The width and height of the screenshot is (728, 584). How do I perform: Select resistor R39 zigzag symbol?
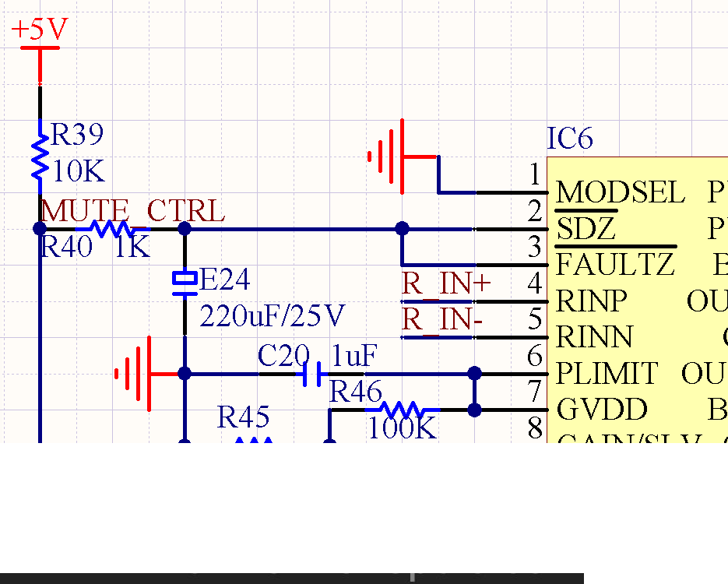[40, 157]
